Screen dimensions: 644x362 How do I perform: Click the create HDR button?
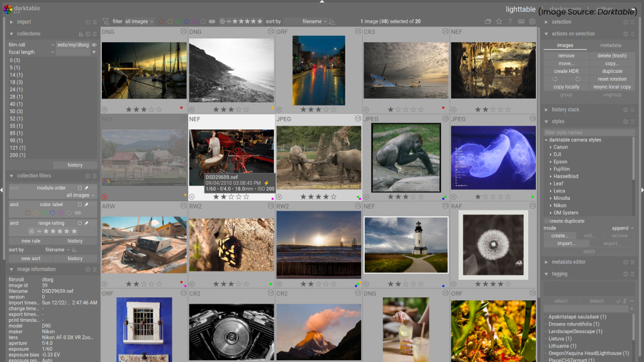tap(565, 71)
